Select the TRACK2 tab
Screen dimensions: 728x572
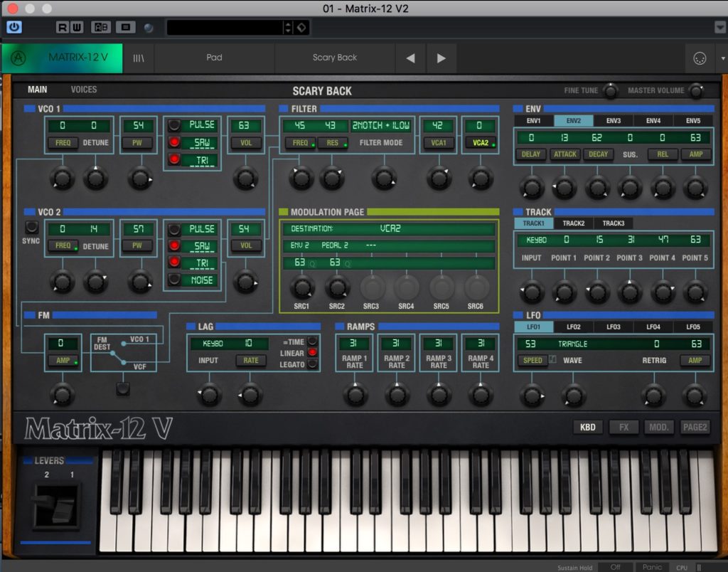[574, 223]
